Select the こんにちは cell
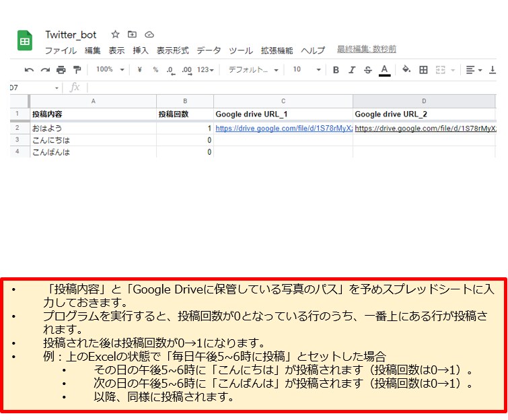508x420 pixels. 94,140
